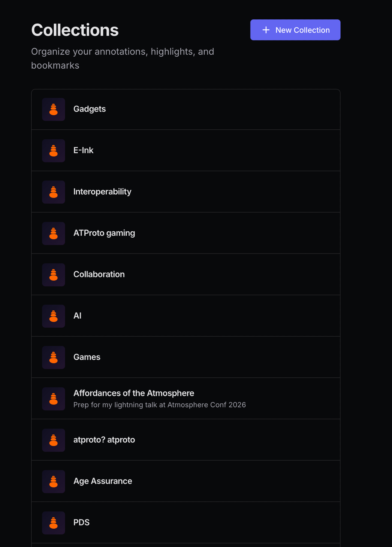392x547 pixels.
Task: Click the Games collection icon
Action: tap(54, 357)
